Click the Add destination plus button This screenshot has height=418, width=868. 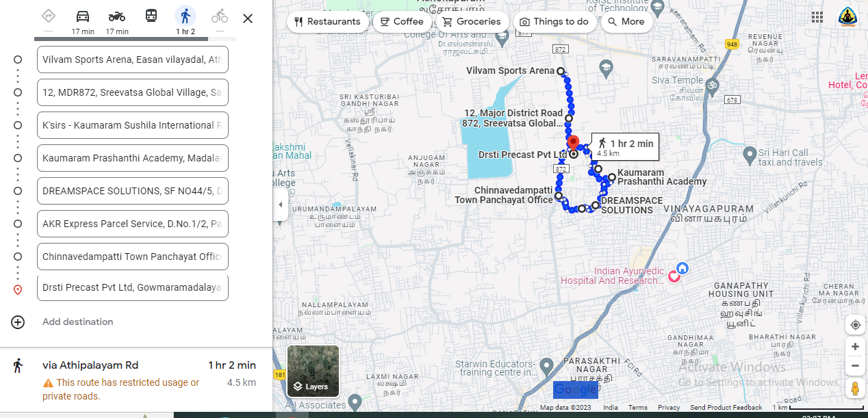pos(18,322)
